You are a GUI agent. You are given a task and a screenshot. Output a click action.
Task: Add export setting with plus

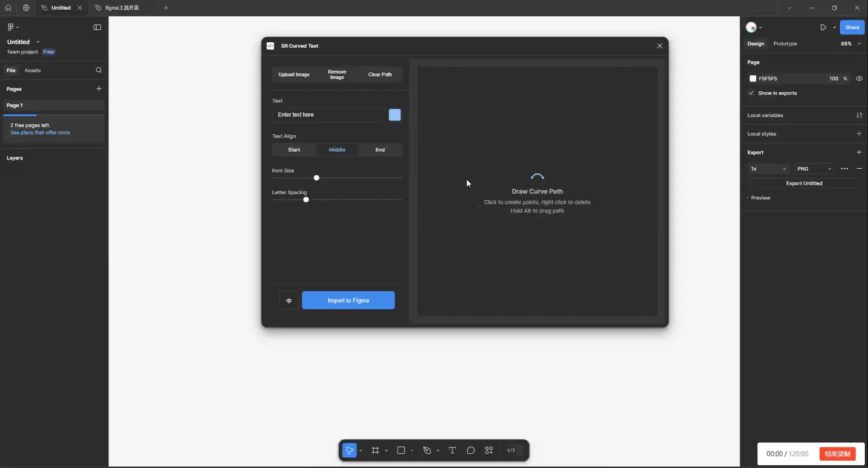(x=859, y=152)
